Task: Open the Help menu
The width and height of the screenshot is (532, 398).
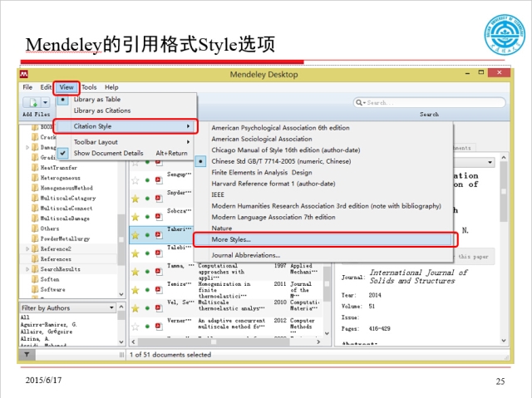Action: coord(111,87)
